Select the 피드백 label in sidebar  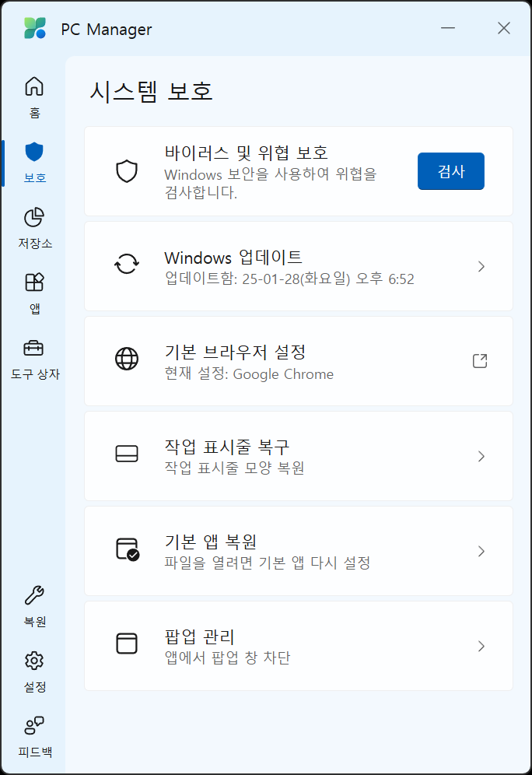[x=35, y=752]
